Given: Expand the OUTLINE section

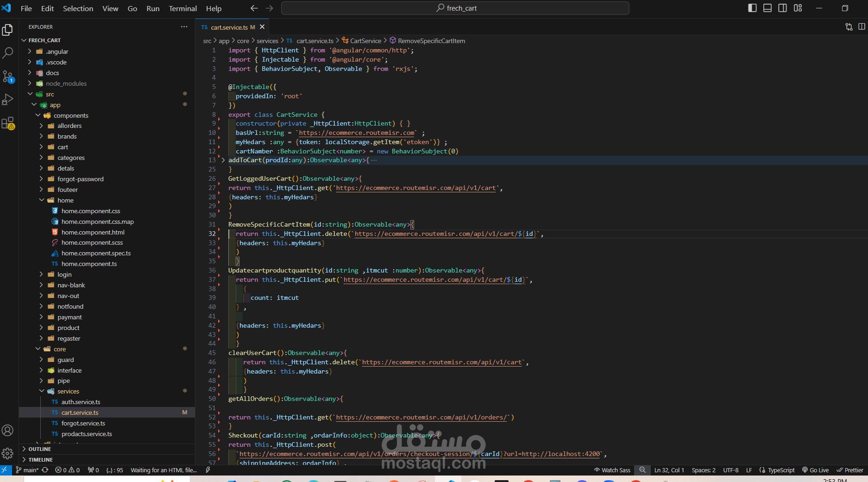Looking at the screenshot, I should coord(39,449).
